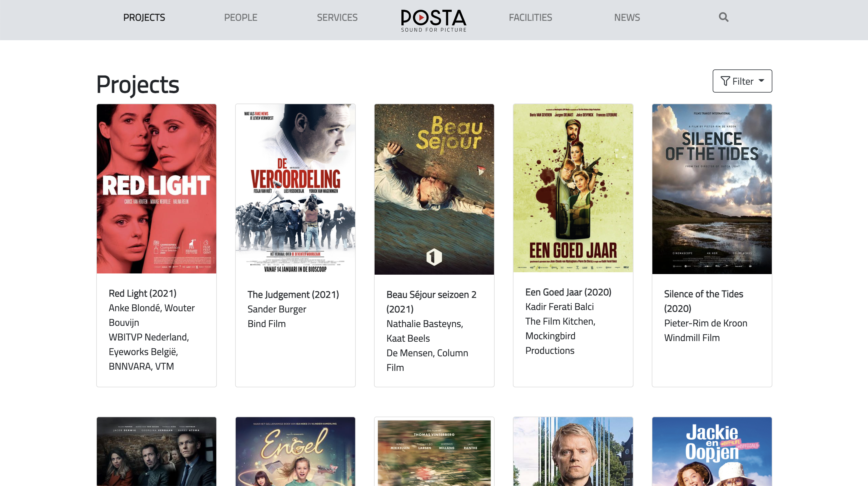This screenshot has width=868, height=486.
Task: Open the Een Goed Jaar poster thumbnail
Action: click(x=573, y=188)
